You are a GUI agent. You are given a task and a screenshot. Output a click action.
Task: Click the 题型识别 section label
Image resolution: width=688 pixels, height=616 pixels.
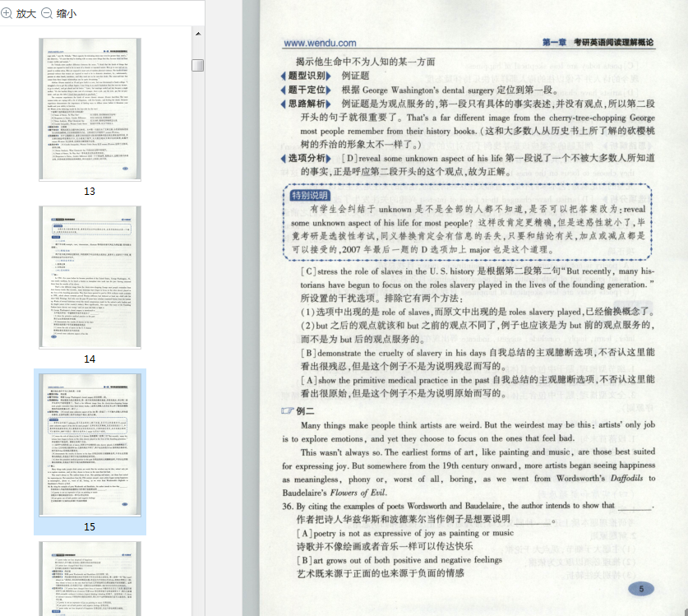click(x=307, y=76)
